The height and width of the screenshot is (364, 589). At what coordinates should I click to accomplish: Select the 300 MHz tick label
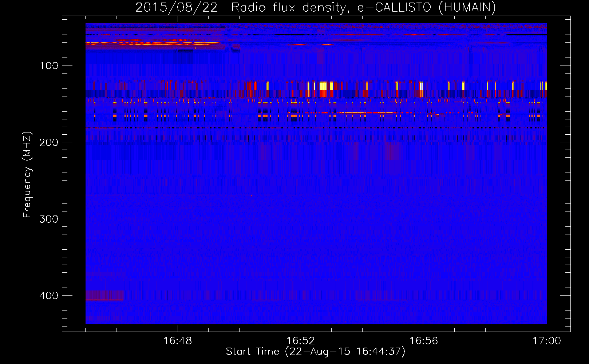(x=49, y=219)
